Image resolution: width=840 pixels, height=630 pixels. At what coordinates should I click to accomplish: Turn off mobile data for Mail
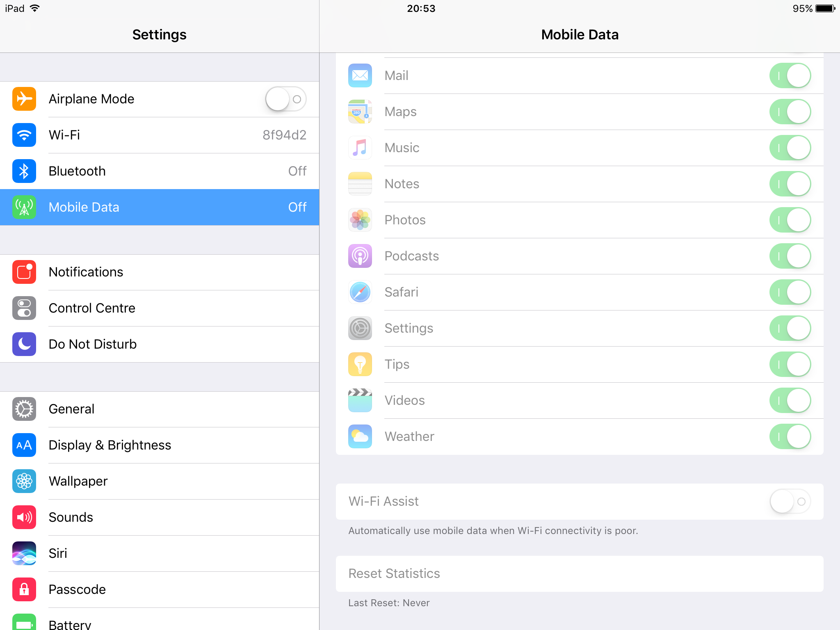(790, 75)
